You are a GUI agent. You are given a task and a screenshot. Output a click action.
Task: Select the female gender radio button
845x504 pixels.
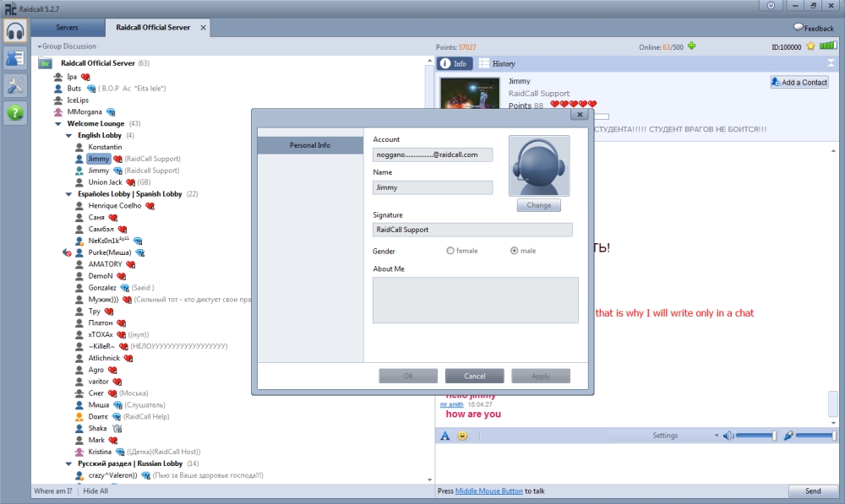tap(450, 251)
